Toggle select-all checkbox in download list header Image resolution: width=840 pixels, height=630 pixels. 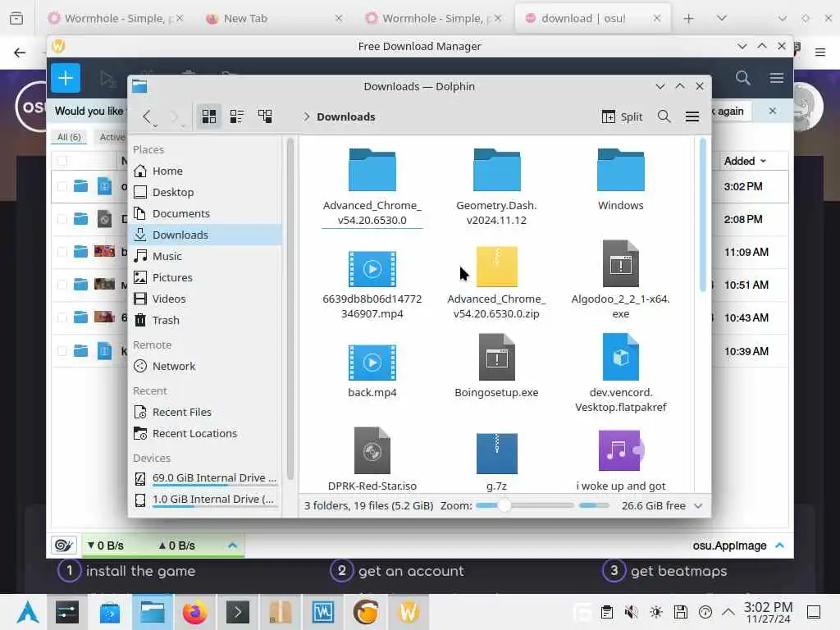pos(62,161)
